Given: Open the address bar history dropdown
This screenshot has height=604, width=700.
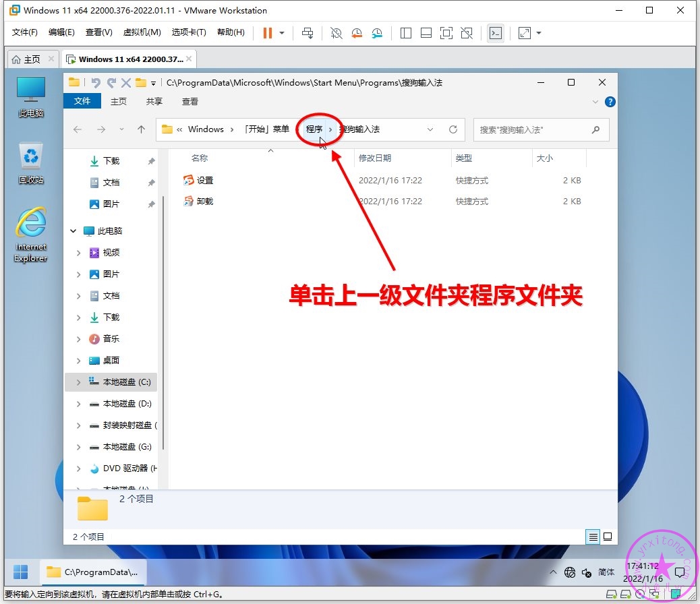Looking at the screenshot, I should 430,129.
